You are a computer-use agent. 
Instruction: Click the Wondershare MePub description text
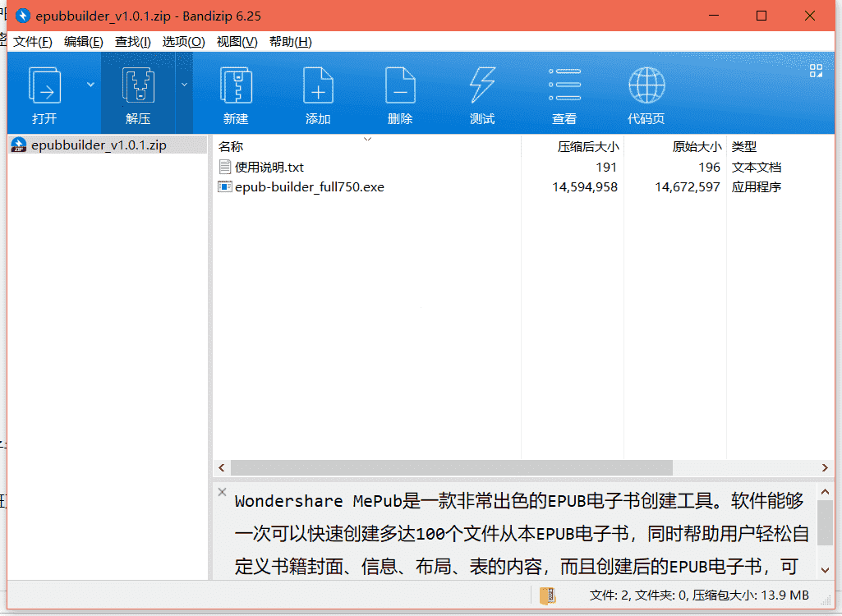click(521, 533)
